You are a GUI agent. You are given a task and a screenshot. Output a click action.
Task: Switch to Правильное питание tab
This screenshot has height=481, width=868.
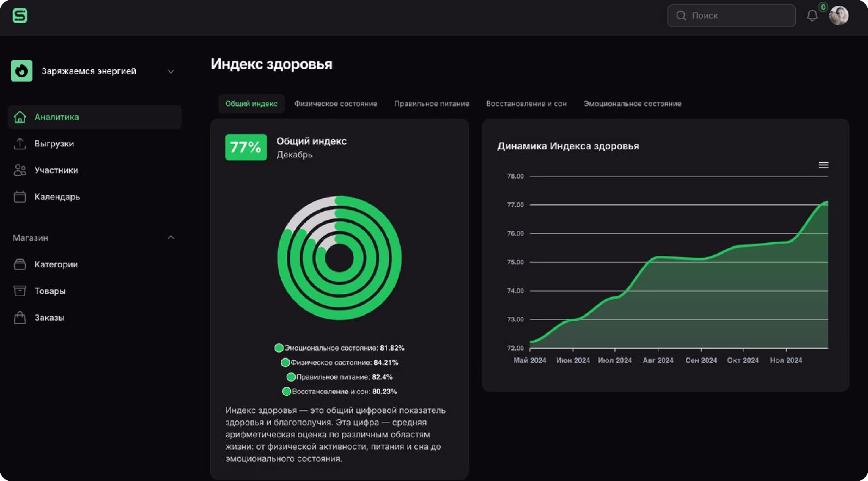click(431, 104)
